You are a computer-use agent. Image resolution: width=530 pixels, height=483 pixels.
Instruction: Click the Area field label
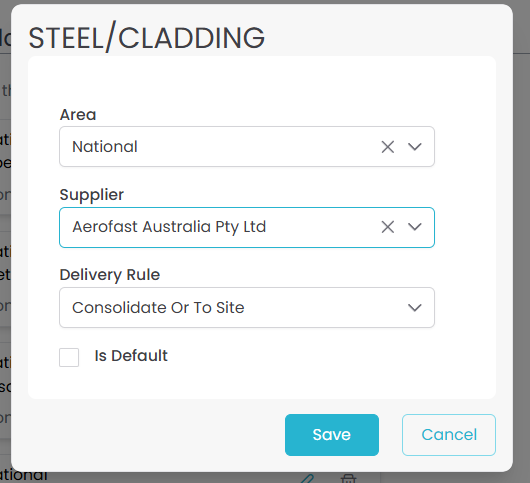[x=78, y=115]
